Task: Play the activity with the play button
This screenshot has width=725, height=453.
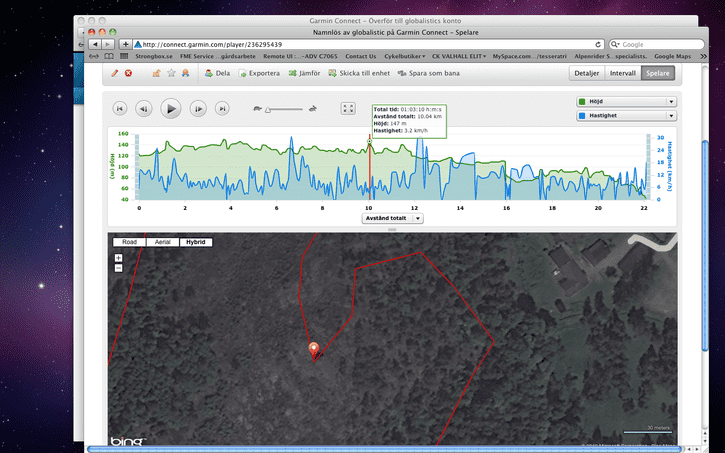Action: [x=171, y=109]
